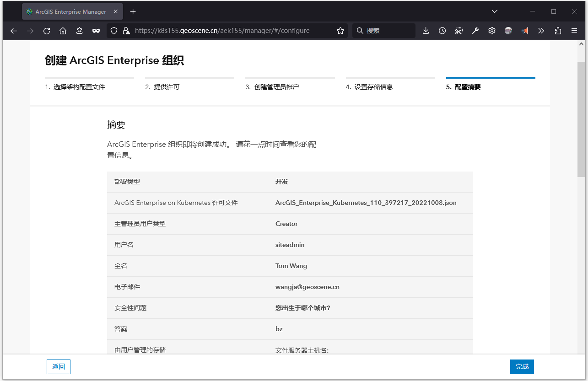
Task: Click the license file name ArcGIS_Enterprise_Kubernetes_110_397217_20221008.json
Action: 366,203
